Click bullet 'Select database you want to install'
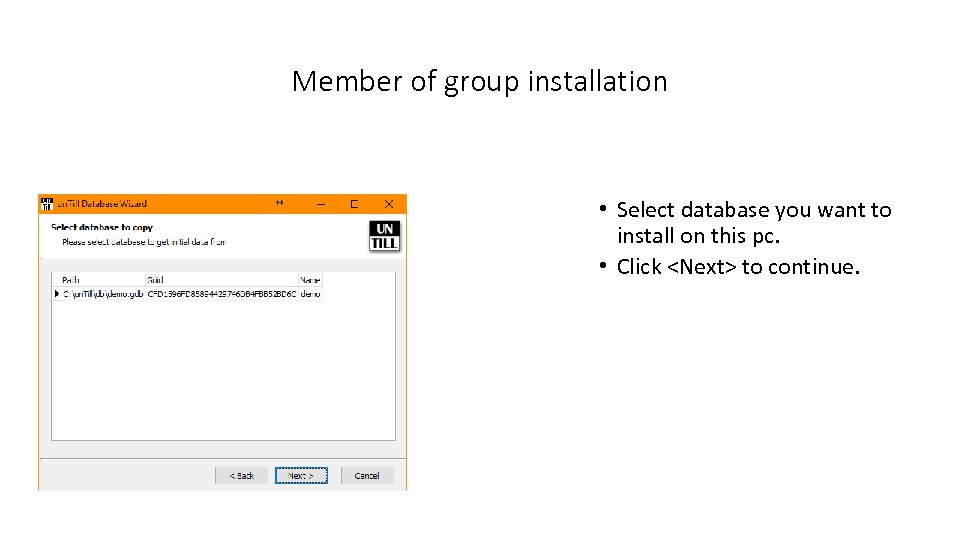The height and width of the screenshot is (540, 960). pyautogui.click(x=754, y=222)
